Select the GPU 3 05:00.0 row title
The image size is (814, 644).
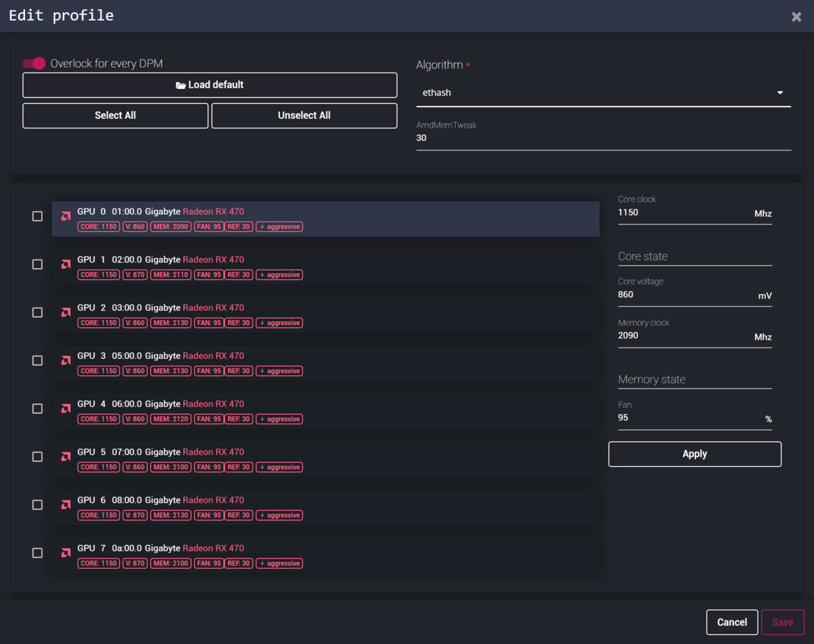point(161,356)
